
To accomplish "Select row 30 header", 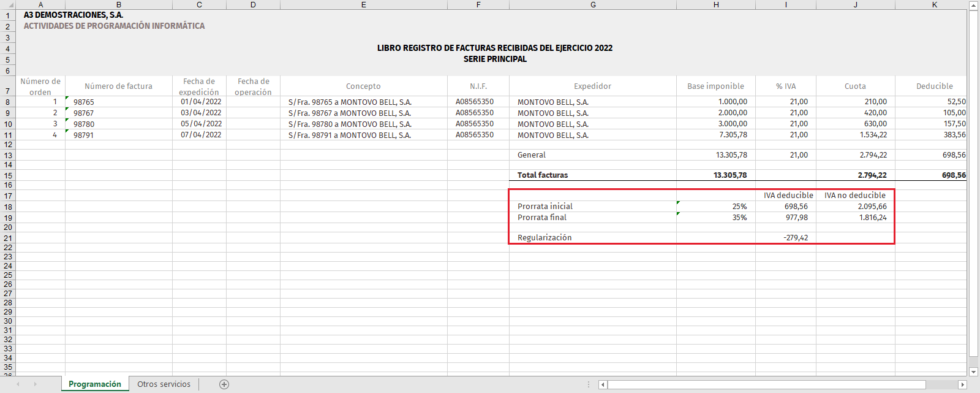I will tap(7, 321).
